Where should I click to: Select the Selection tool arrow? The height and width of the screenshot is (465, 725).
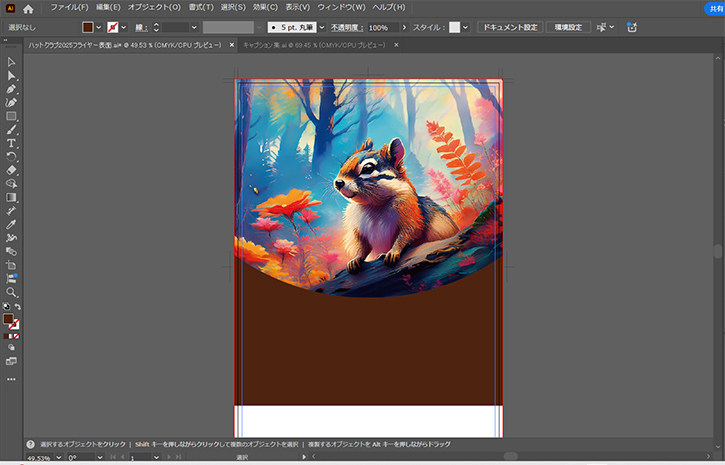coord(11,62)
